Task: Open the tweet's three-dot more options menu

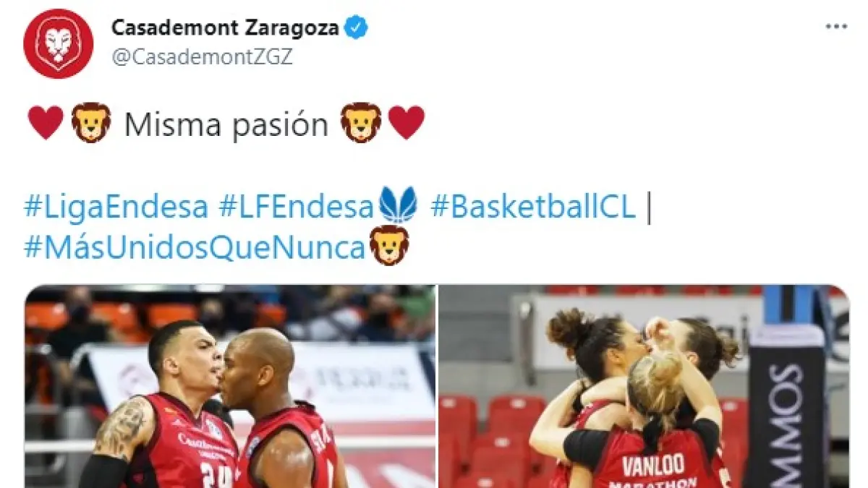Action: click(x=836, y=26)
